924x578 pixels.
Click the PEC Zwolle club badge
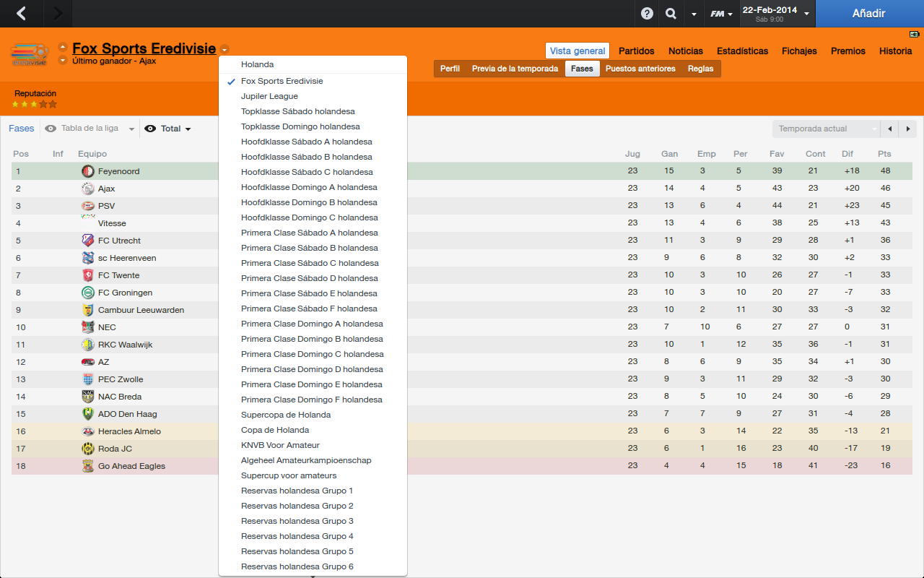point(88,379)
